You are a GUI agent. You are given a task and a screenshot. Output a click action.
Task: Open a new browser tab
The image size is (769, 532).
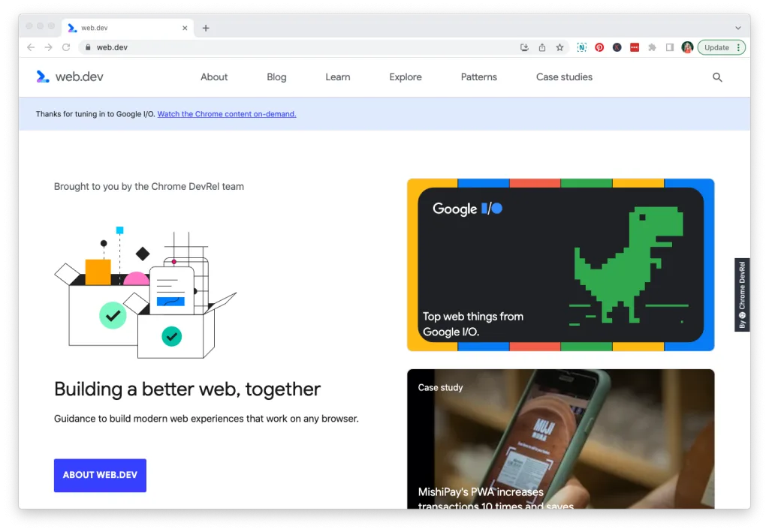coord(206,28)
